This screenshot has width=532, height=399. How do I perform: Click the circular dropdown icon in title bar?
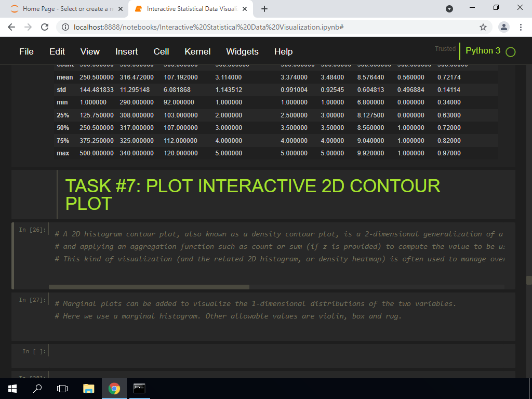click(x=449, y=9)
